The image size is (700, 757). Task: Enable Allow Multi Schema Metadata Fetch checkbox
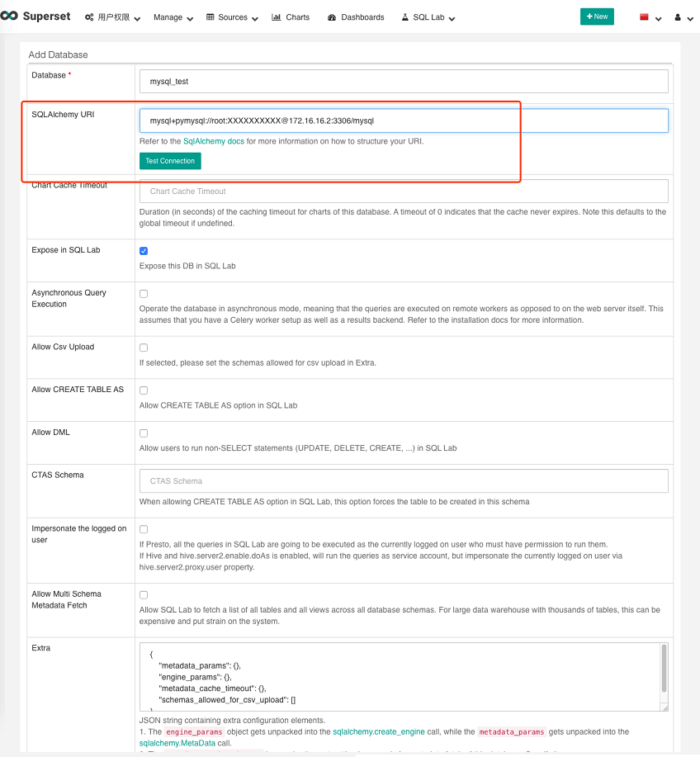144,594
